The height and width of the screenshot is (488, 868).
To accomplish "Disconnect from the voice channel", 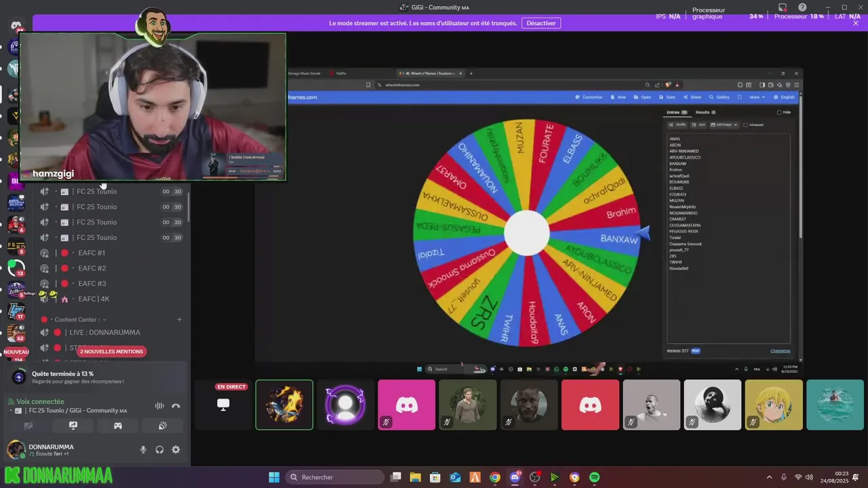I will (176, 406).
